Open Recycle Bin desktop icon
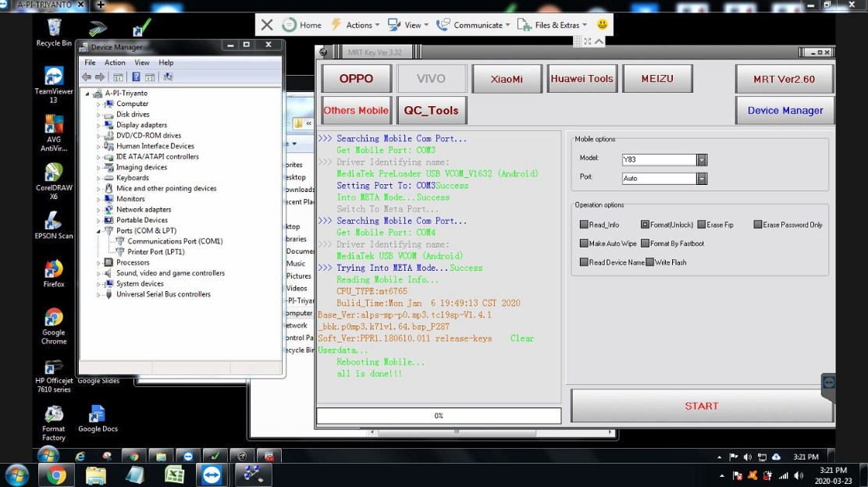Image resolution: width=868 pixels, height=487 pixels. 54,33
